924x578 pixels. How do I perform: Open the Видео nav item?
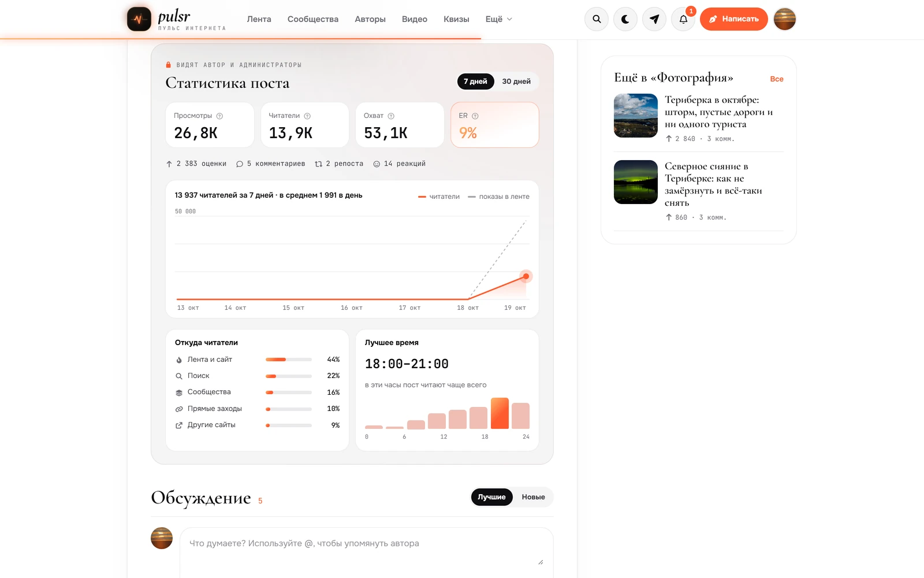415,19
